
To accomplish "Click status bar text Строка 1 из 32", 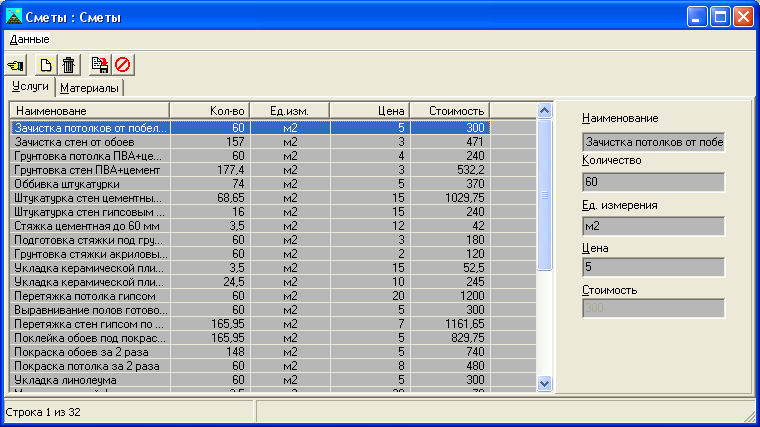I will point(43,412).
